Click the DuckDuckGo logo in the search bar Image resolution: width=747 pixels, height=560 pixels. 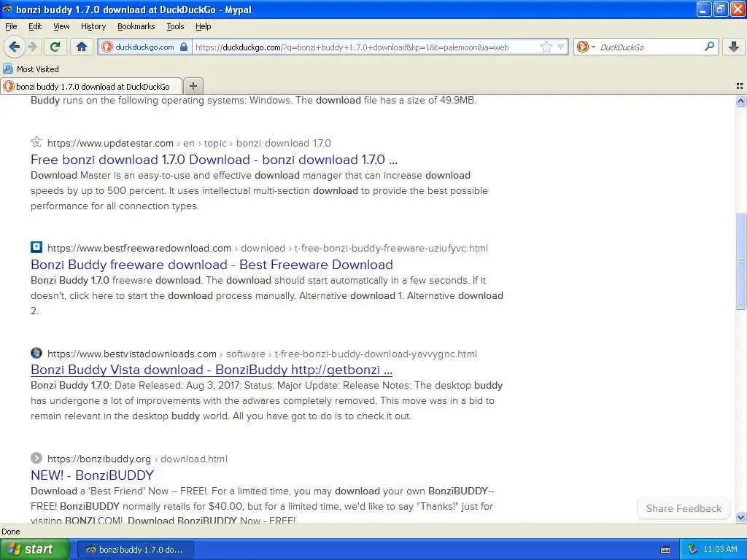tap(582, 47)
